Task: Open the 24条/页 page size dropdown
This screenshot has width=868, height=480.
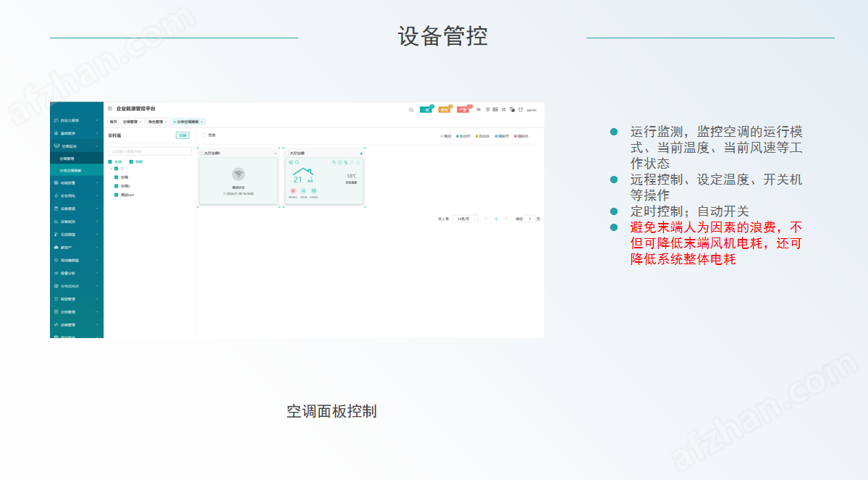Action: point(465,219)
